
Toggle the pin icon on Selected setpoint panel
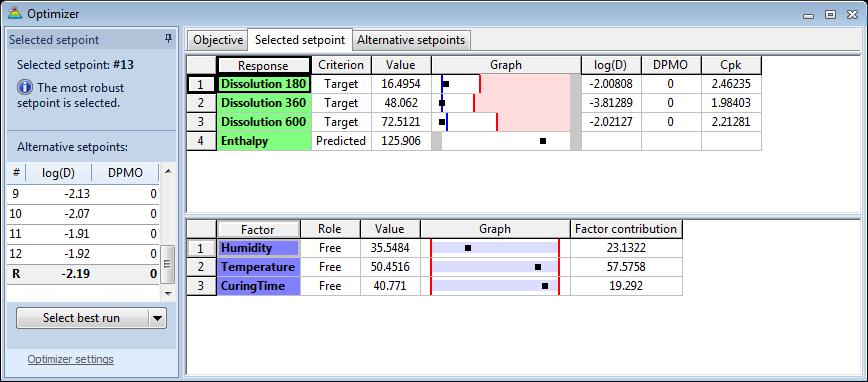(168, 39)
